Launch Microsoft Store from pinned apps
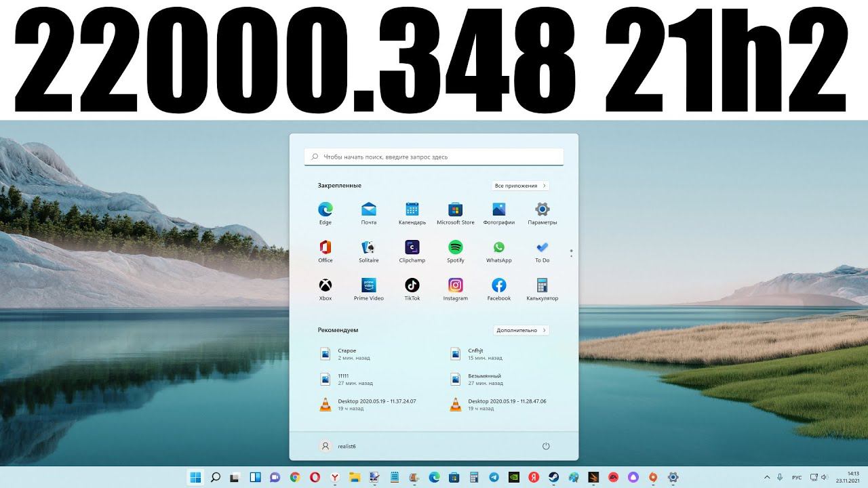The height and width of the screenshot is (488, 868). [456, 213]
